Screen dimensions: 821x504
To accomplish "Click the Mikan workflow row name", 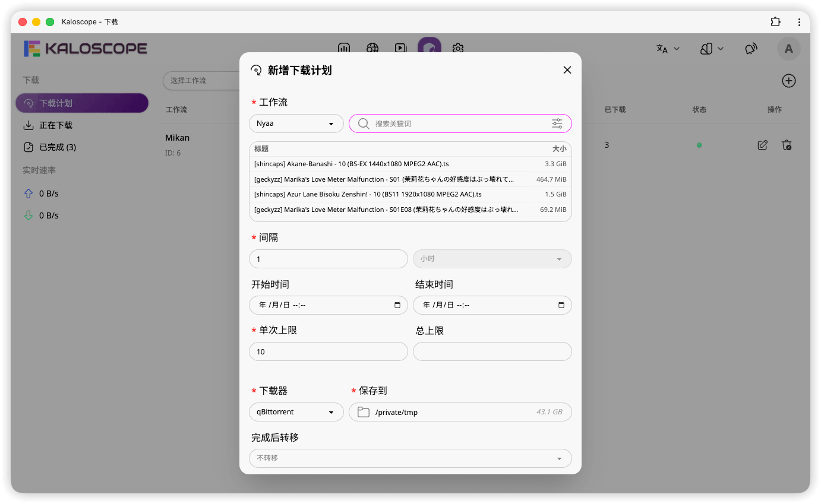I will 177,138.
